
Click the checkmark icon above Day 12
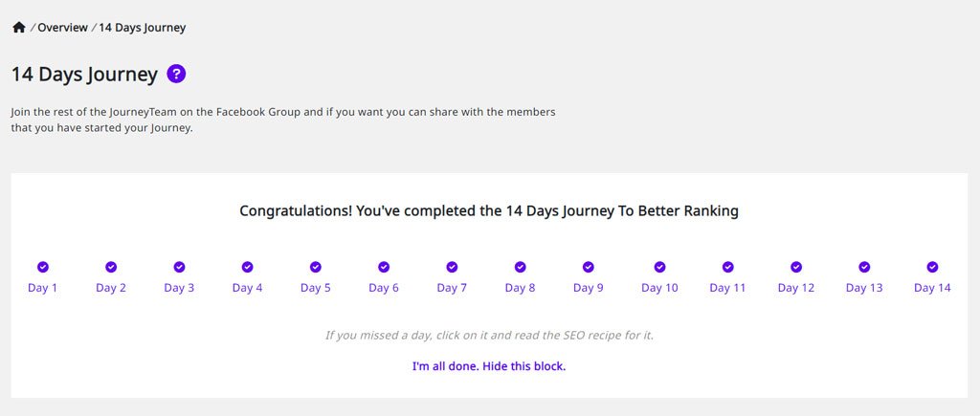click(x=796, y=267)
